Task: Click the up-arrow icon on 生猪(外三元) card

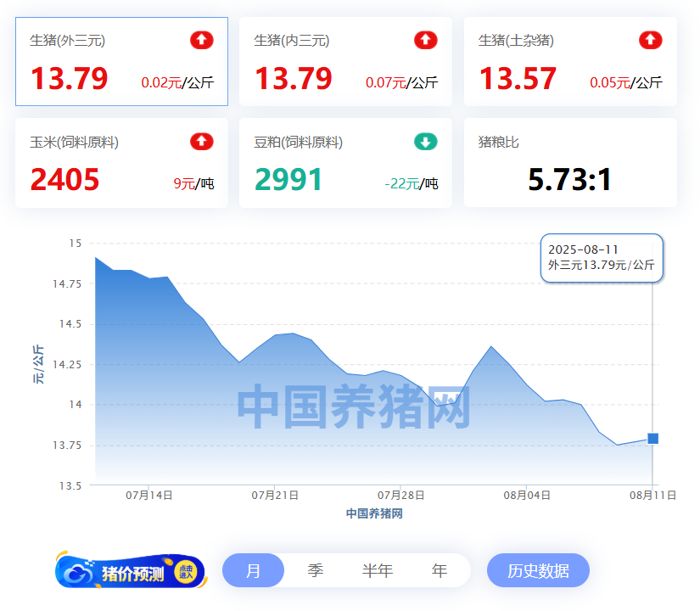Action: coord(202,40)
